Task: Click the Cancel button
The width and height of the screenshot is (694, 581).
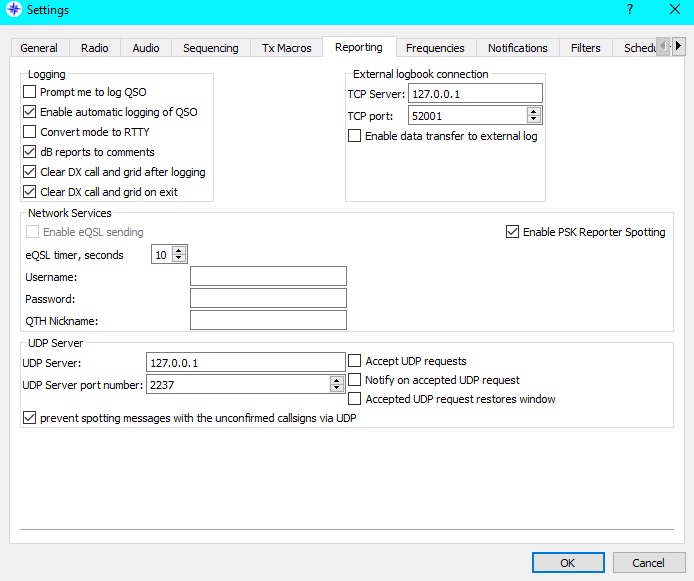Action: coord(639,562)
